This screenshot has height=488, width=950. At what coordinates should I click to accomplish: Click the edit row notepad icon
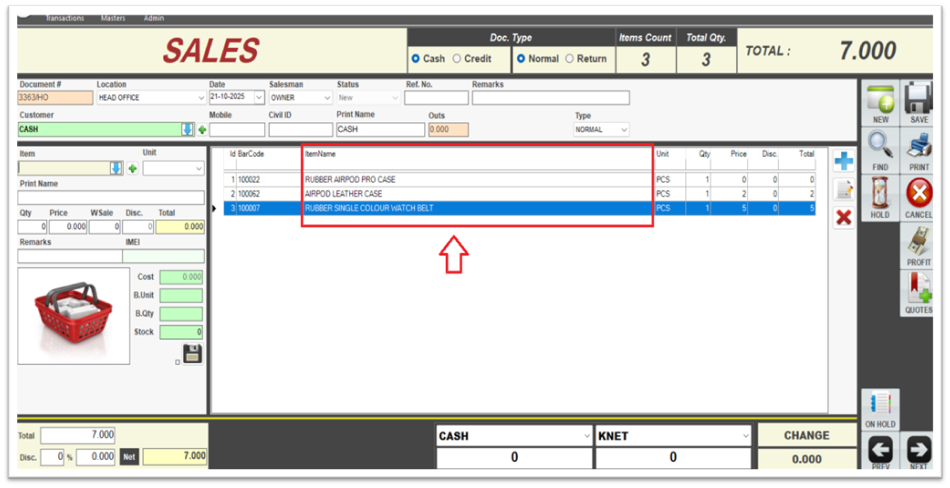tap(843, 190)
